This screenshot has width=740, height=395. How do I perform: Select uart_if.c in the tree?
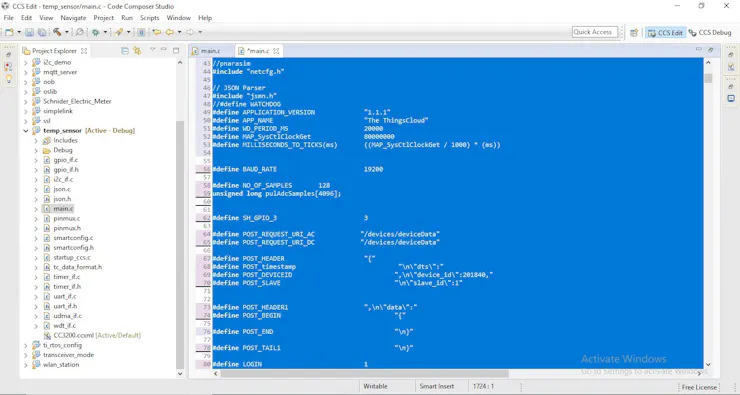(x=65, y=296)
